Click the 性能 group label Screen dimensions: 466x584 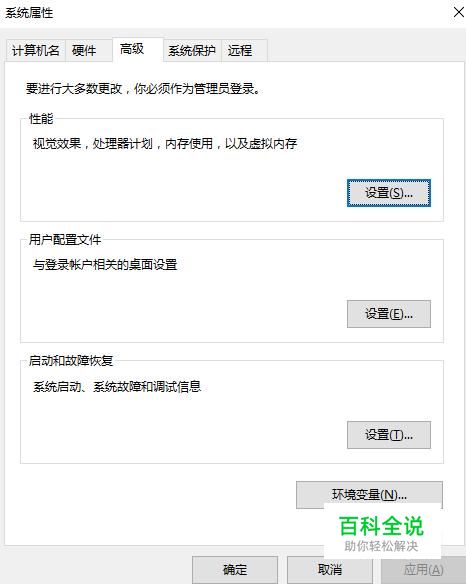pyautogui.click(x=41, y=119)
